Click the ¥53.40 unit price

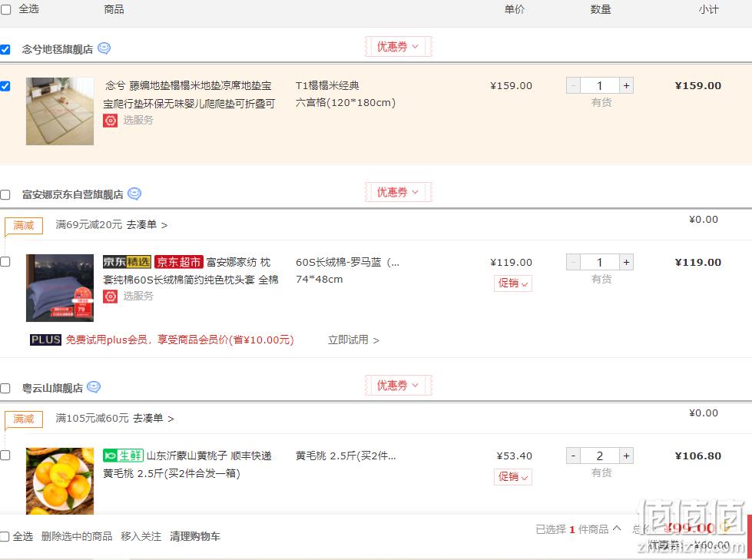pos(514,456)
